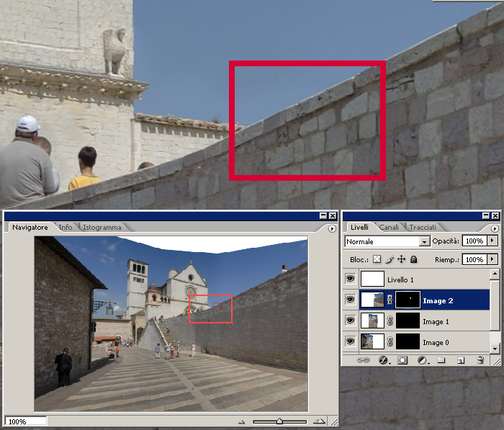Click the Navigator zoom slider handle
The height and width of the screenshot is (430, 504).
click(x=279, y=421)
